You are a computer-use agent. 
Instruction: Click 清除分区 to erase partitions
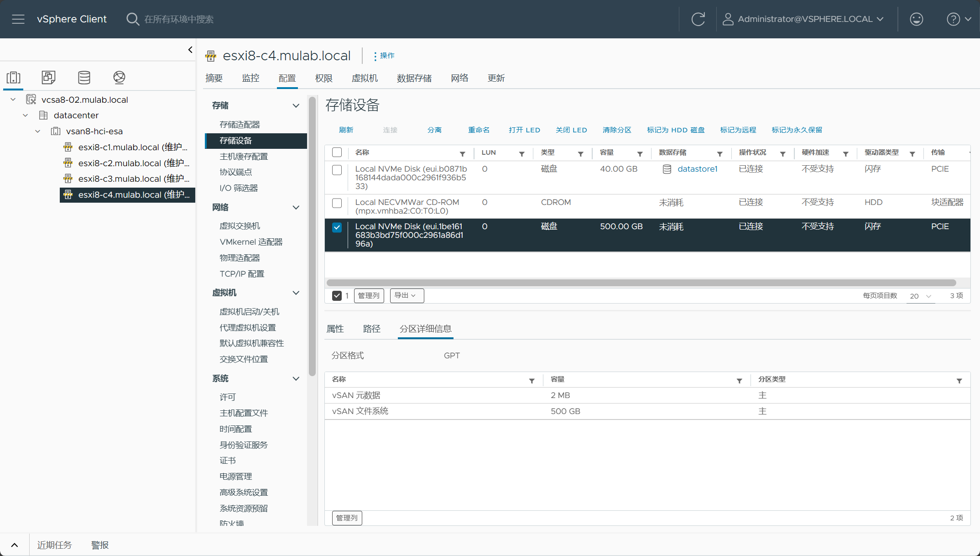point(617,130)
